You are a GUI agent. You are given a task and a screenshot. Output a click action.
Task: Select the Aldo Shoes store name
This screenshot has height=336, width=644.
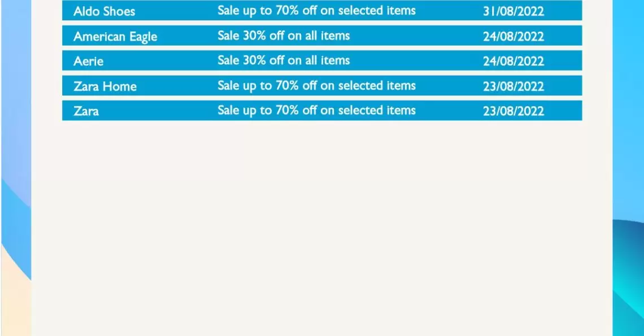(x=105, y=11)
